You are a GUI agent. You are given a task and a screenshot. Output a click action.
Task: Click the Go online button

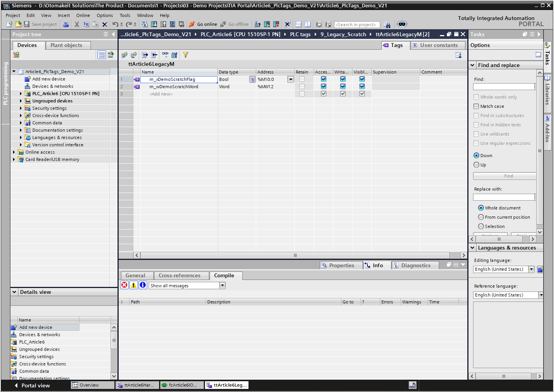point(203,24)
